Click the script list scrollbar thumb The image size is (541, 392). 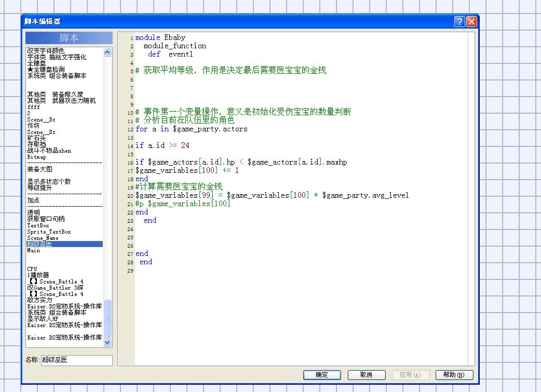pyautogui.click(x=107, y=318)
